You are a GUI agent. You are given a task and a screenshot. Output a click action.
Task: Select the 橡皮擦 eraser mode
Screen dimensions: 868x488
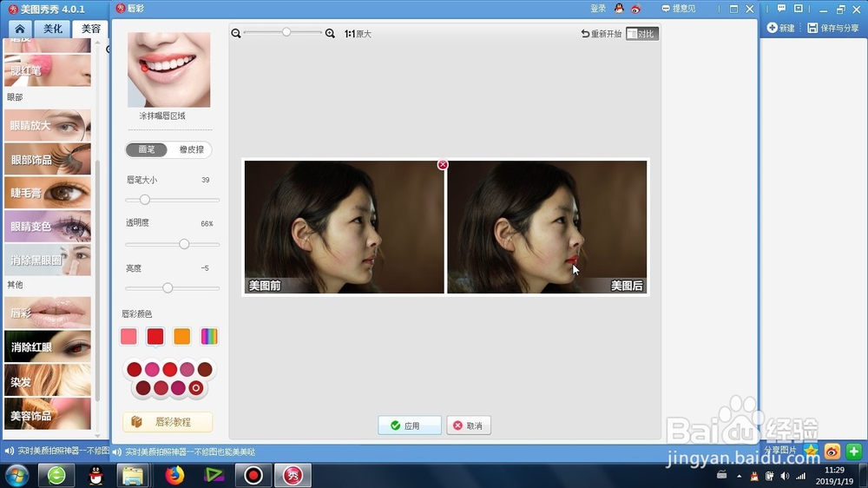[192, 149]
